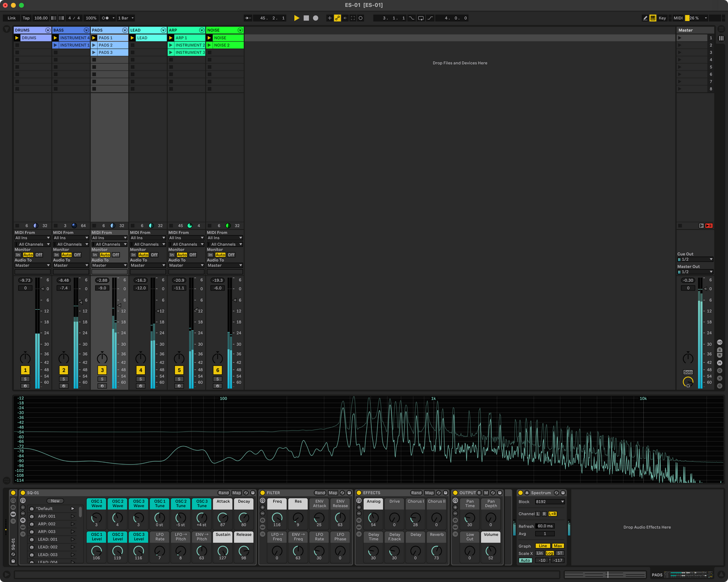Image resolution: width=728 pixels, height=582 pixels.
Task: Open the Audio To dropdown on NOISE track
Action: (225, 265)
